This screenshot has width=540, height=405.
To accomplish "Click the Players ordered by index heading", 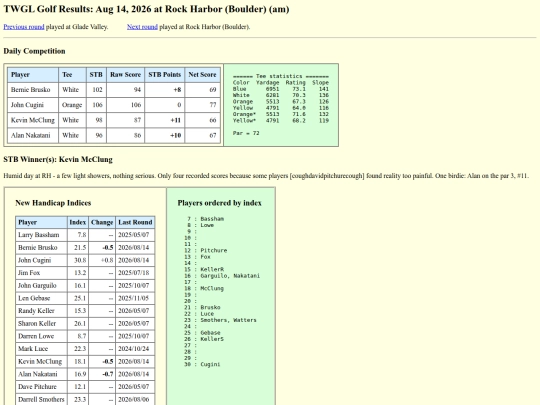I will click(219, 203).
